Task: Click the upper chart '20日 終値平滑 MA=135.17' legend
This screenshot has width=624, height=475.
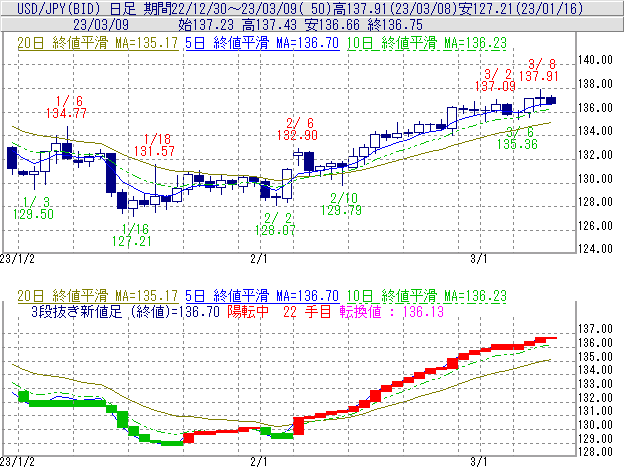Action: (x=98, y=43)
